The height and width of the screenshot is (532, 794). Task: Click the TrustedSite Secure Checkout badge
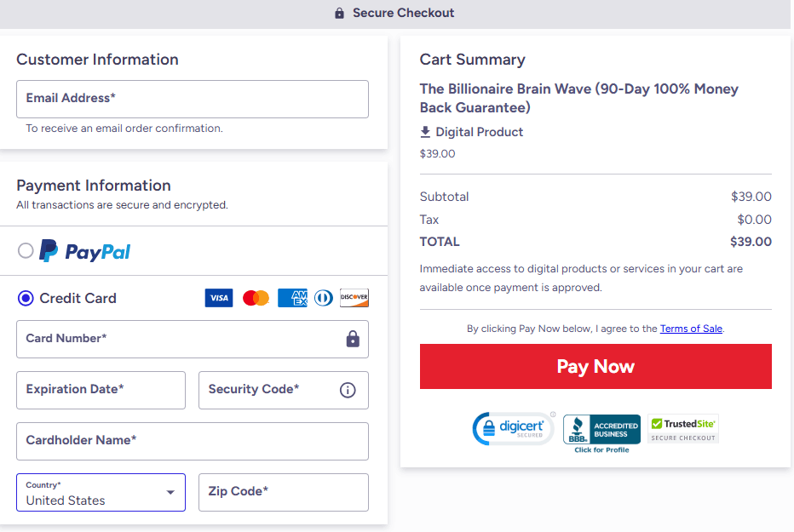683,429
